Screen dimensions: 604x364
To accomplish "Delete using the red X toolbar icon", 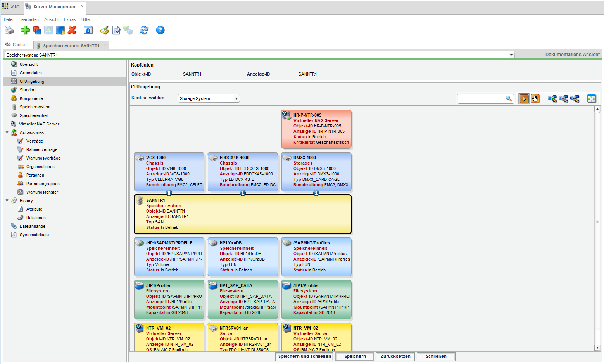I will 72,30.
